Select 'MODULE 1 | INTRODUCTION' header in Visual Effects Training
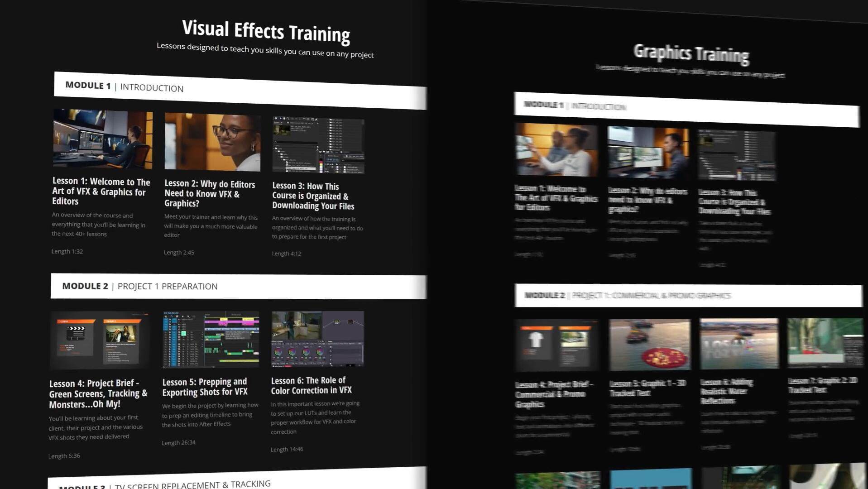The image size is (868, 489). [240, 91]
